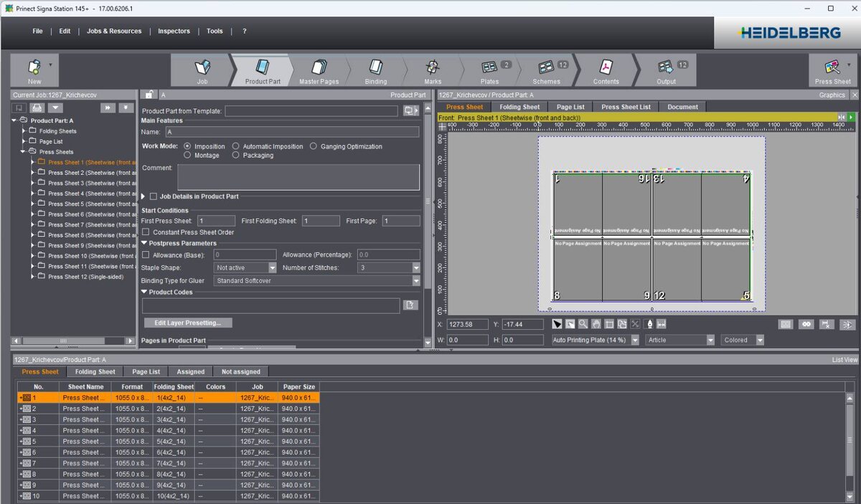Switch to Not assigned tab in list view

click(240, 372)
